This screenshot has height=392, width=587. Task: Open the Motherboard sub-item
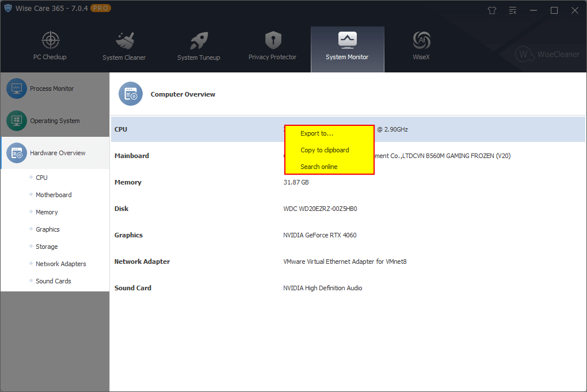coord(54,195)
